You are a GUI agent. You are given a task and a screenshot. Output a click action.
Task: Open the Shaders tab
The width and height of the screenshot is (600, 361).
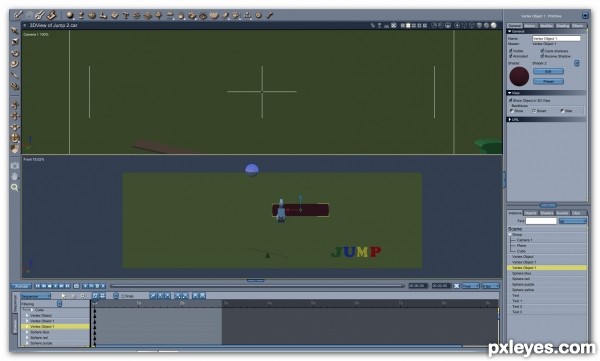[x=546, y=213]
